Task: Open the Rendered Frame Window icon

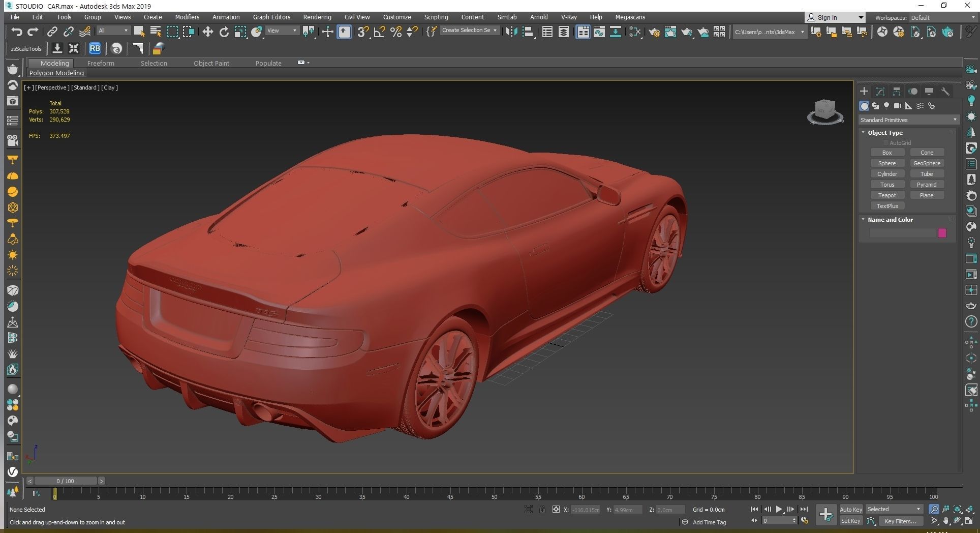Action: click(x=670, y=32)
